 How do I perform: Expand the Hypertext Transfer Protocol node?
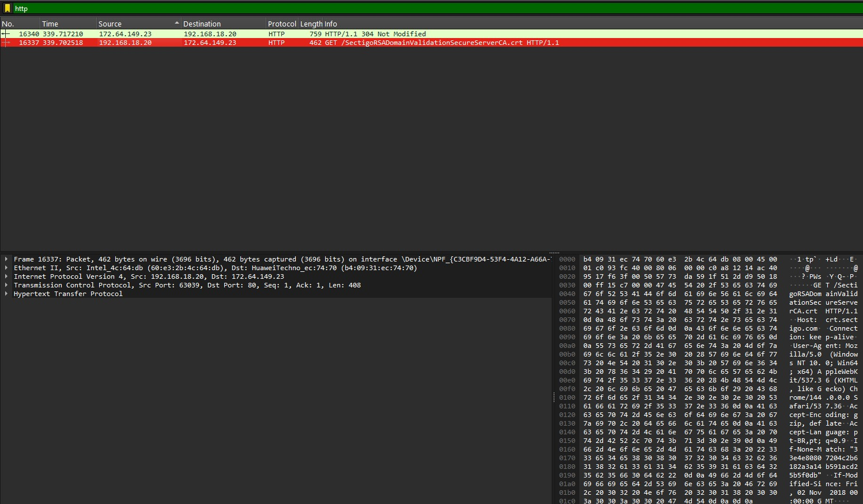[x=6, y=294]
